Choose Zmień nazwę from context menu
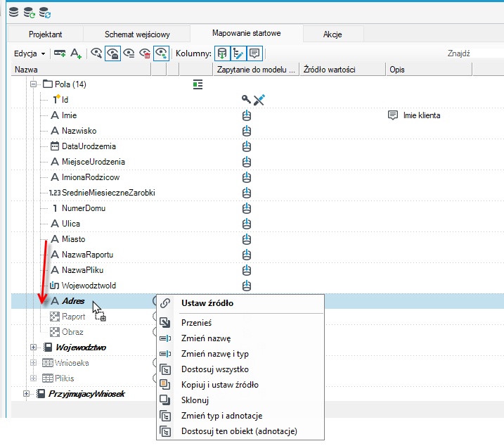504x446 pixels. click(240, 338)
